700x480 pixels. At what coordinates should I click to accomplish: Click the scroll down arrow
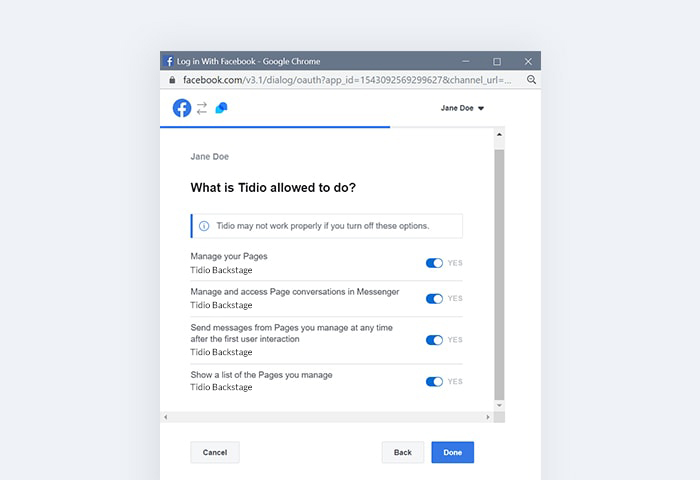coord(499,405)
